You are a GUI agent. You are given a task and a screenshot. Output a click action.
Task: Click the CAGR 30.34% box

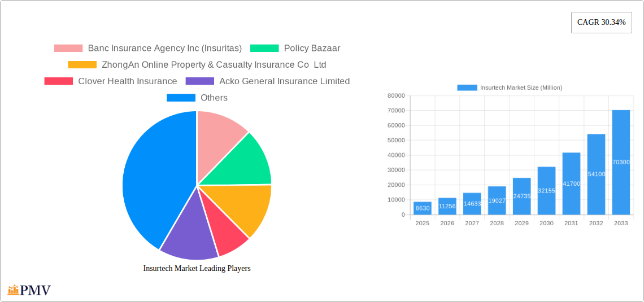coord(601,23)
